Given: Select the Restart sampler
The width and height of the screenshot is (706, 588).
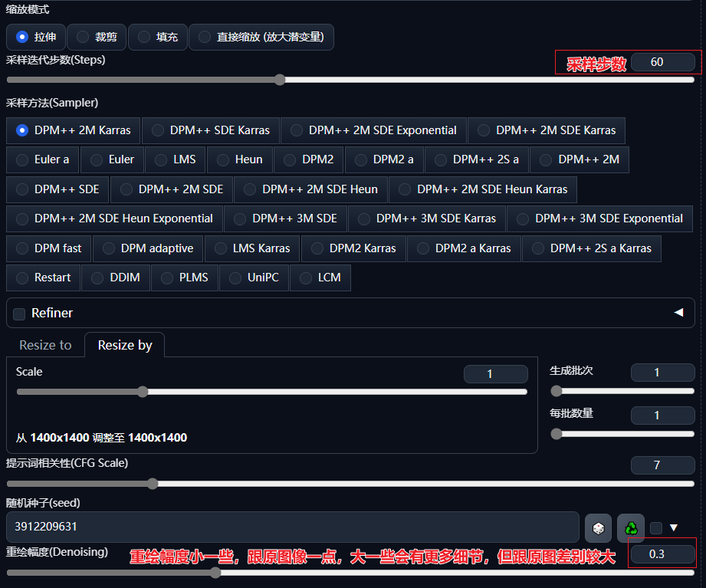Looking at the screenshot, I should 43,278.
